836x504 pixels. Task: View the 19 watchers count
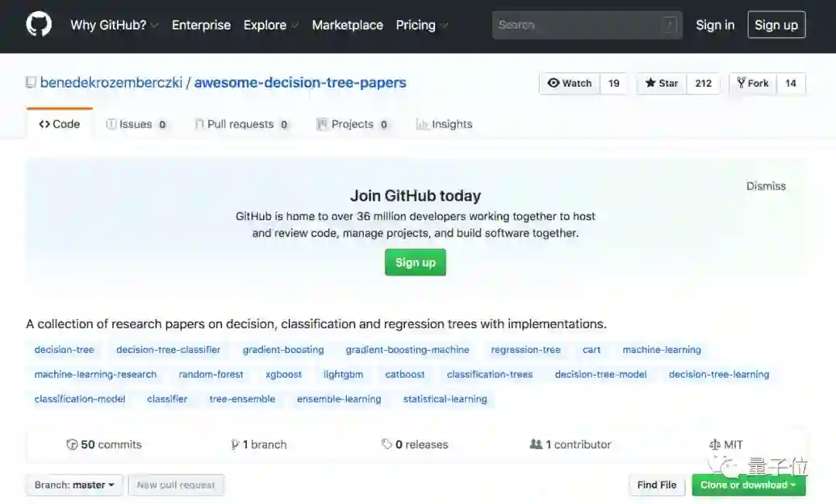pyautogui.click(x=614, y=83)
